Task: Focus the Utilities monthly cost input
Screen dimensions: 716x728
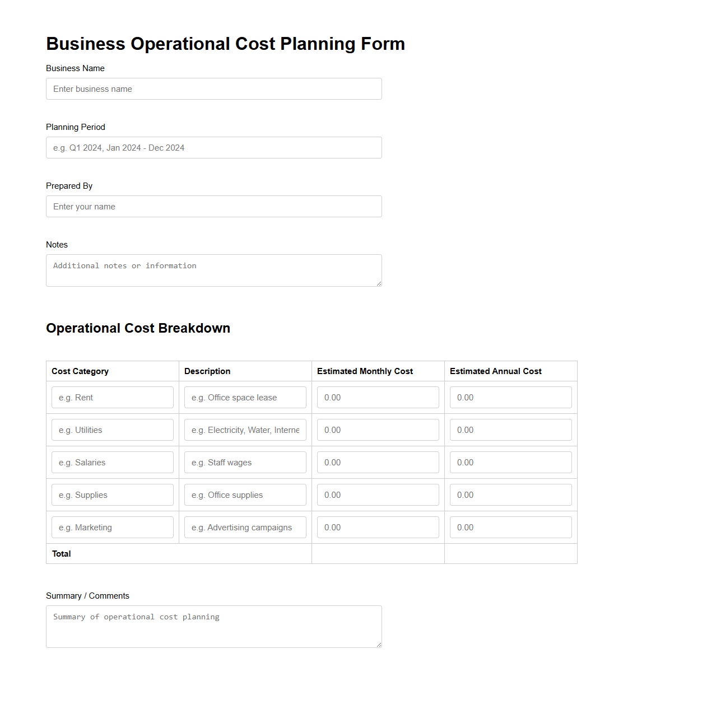Action: pos(378,430)
